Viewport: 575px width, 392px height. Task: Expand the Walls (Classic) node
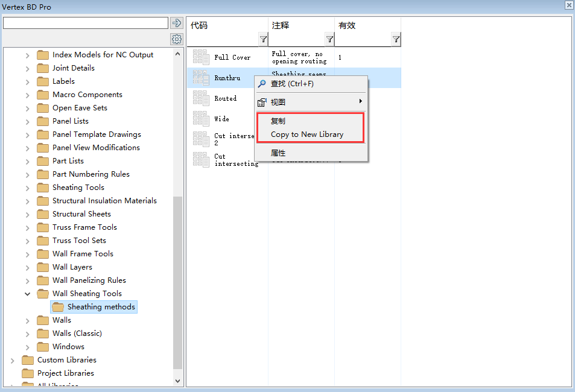(28, 334)
